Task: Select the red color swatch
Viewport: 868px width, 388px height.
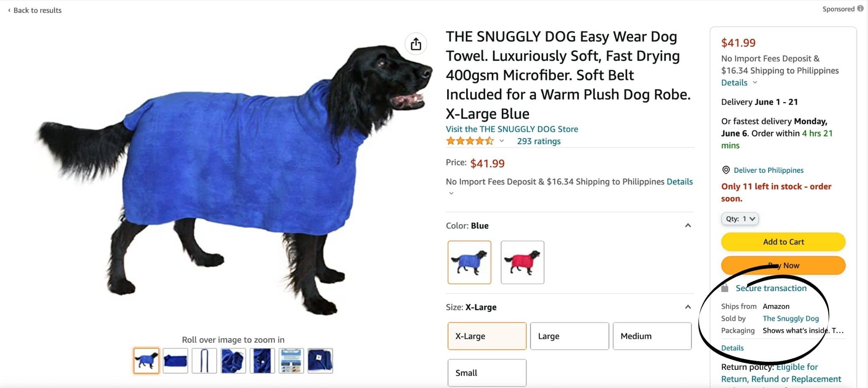Action: pyautogui.click(x=522, y=262)
